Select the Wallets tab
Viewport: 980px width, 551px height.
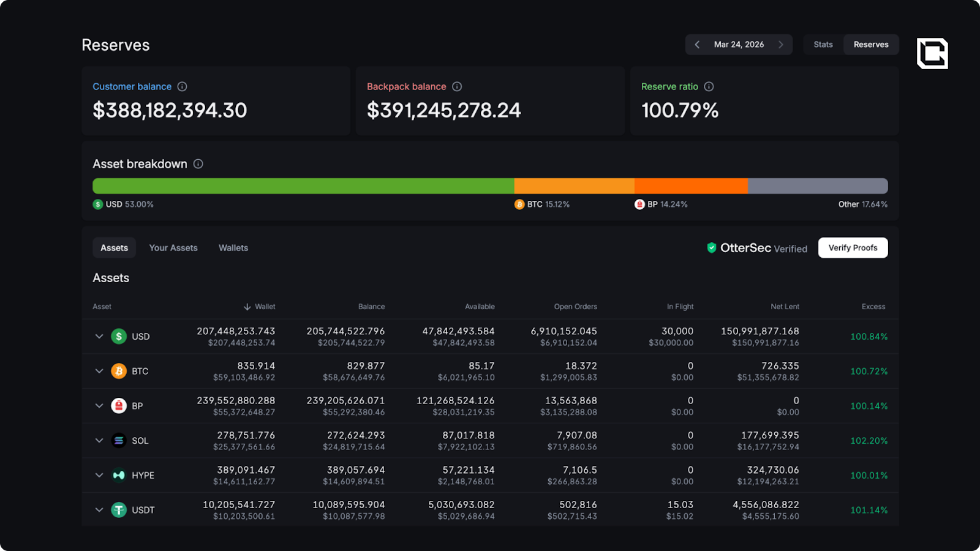point(233,248)
